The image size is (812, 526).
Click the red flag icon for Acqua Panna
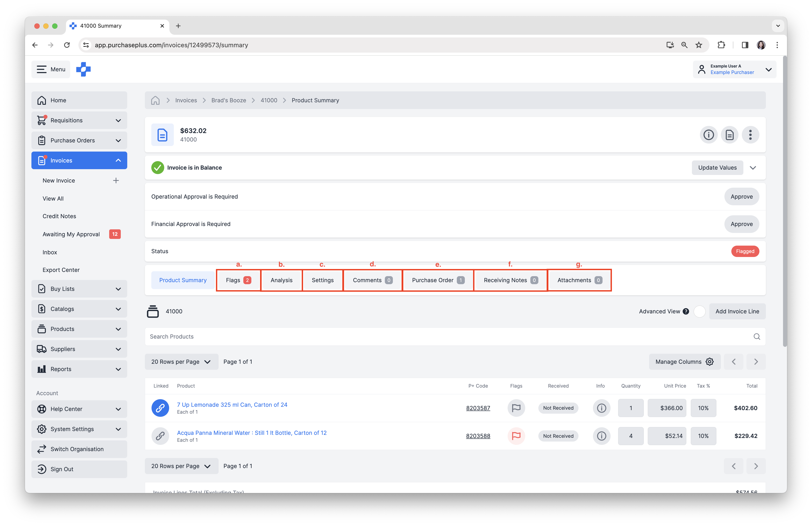pos(516,436)
